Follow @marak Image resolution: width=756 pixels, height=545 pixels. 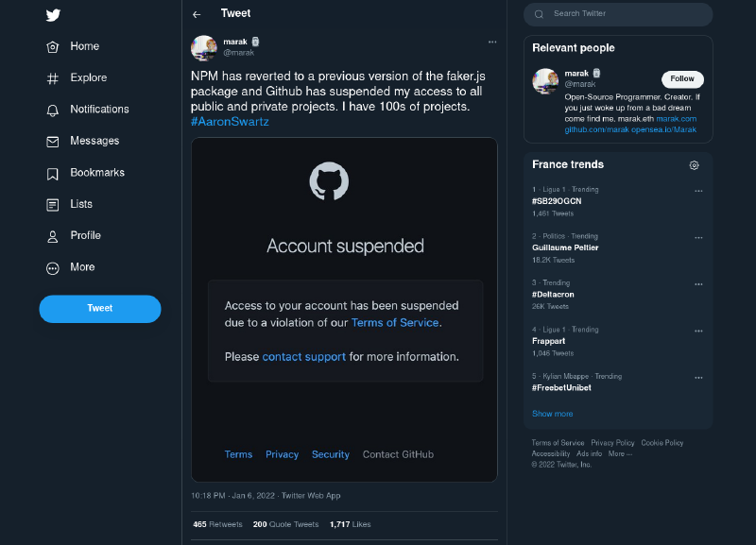(682, 79)
